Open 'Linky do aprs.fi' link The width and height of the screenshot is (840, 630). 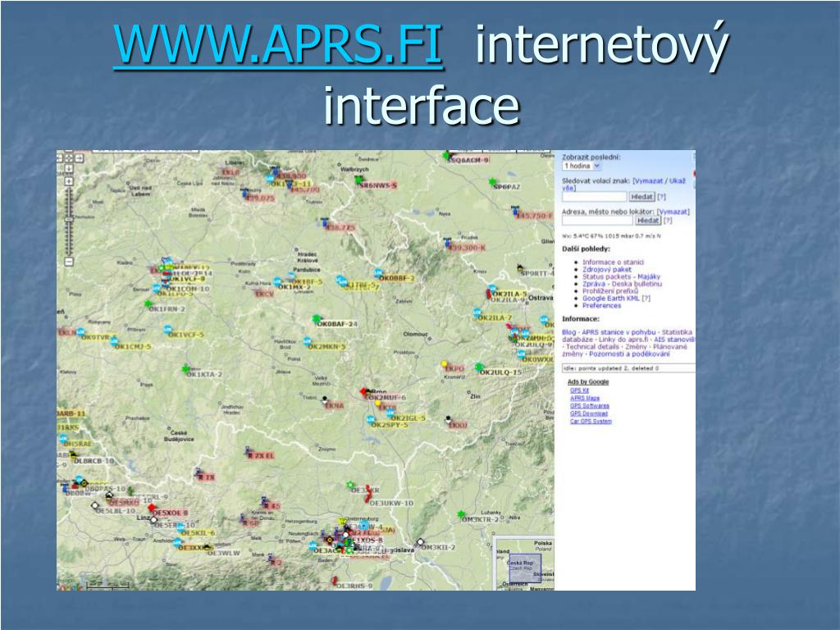coord(623,340)
